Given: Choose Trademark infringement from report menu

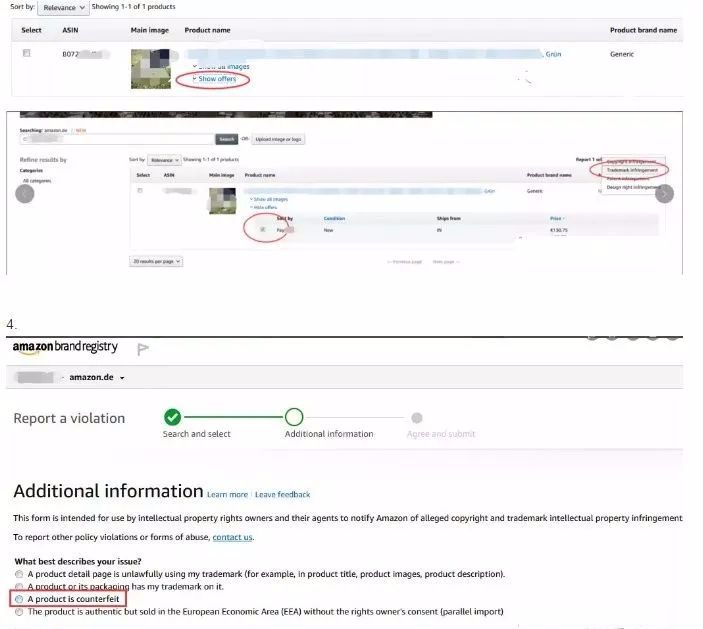Looking at the screenshot, I should point(632,170).
